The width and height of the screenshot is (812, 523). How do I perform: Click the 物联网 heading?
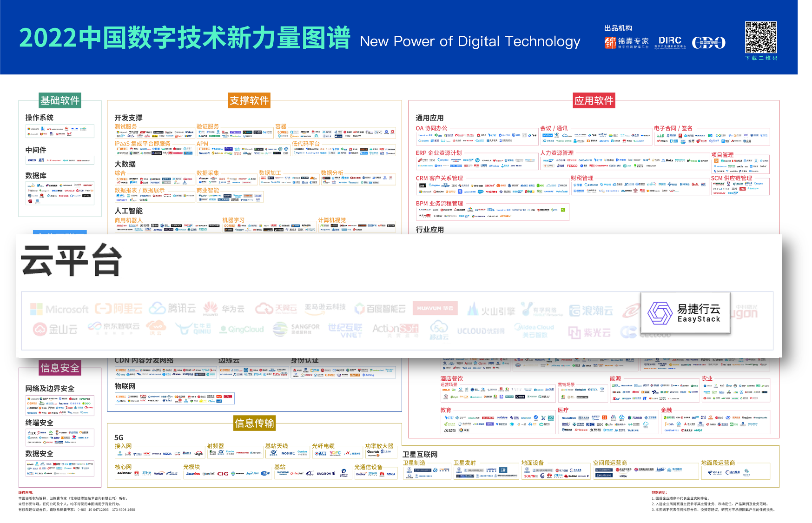pyautogui.click(x=125, y=386)
